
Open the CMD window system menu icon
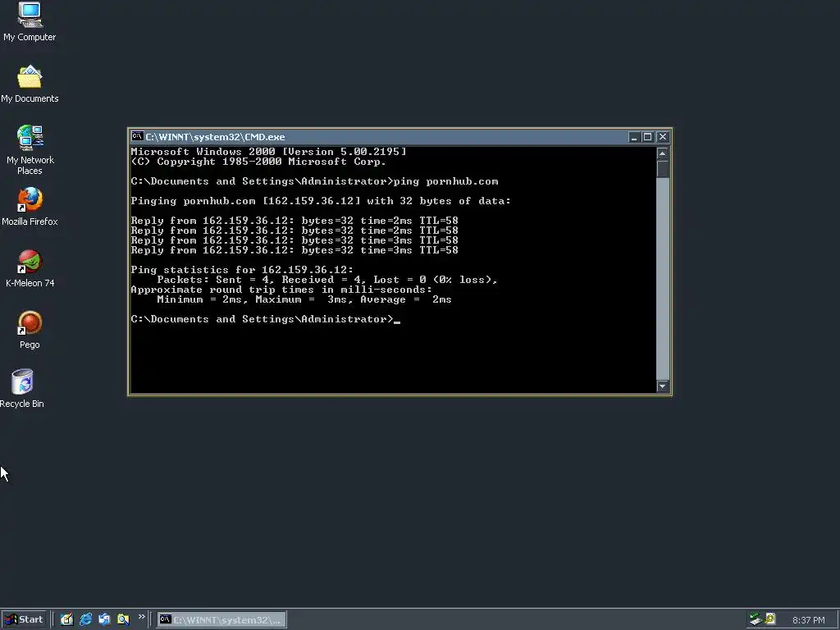tap(137, 137)
